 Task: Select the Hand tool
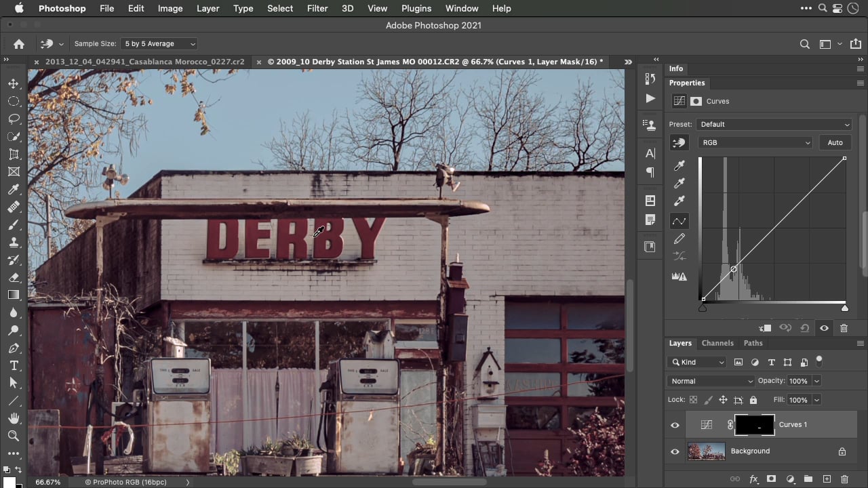pos(14,418)
